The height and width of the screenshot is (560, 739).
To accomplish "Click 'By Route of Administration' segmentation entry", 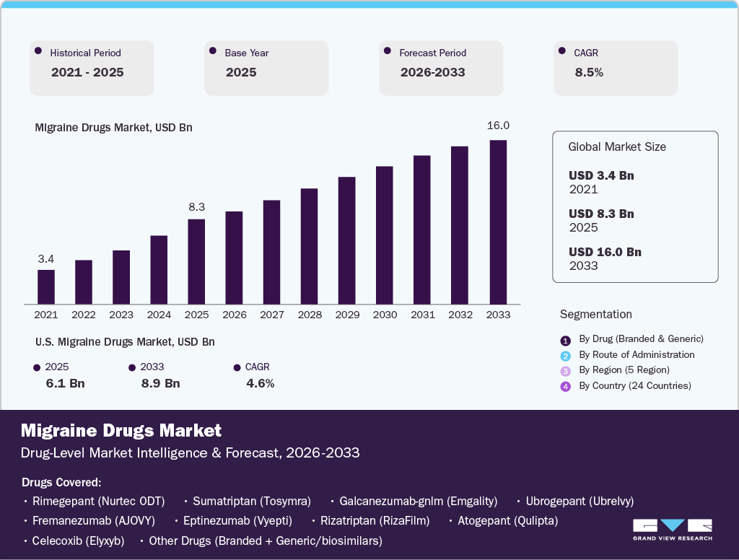I will 637,354.
